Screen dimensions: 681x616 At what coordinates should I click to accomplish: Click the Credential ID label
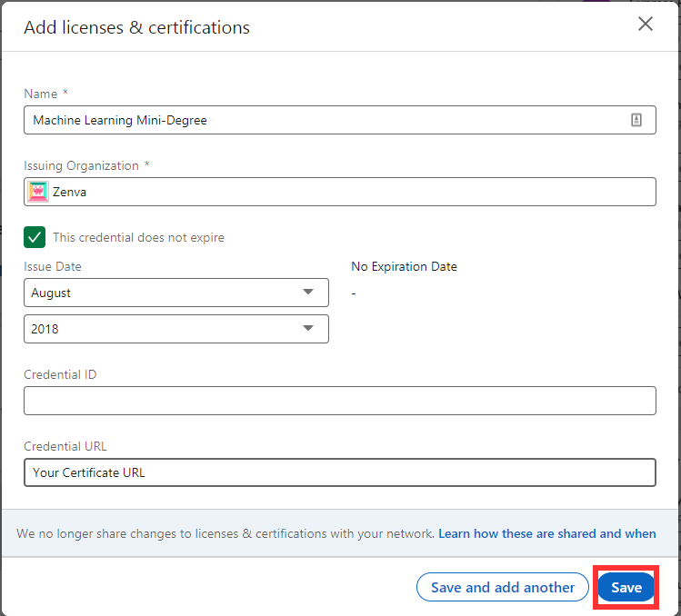pyautogui.click(x=60, y=374)
